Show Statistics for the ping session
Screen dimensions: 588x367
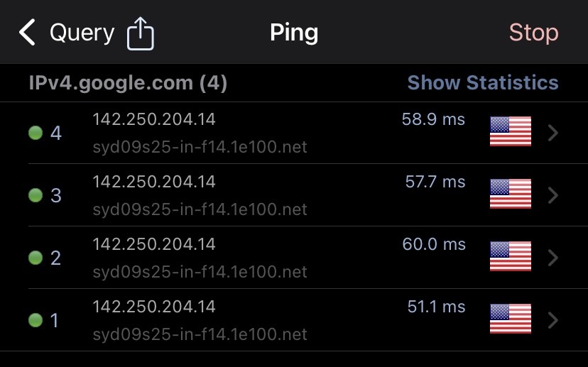click(483, 83)
